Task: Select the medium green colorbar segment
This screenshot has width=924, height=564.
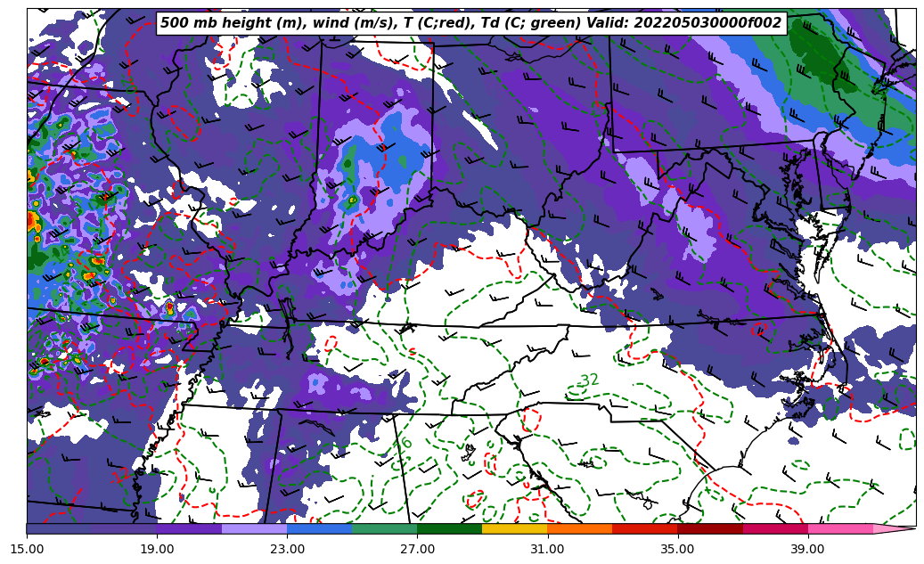Action: pos(385,528)
